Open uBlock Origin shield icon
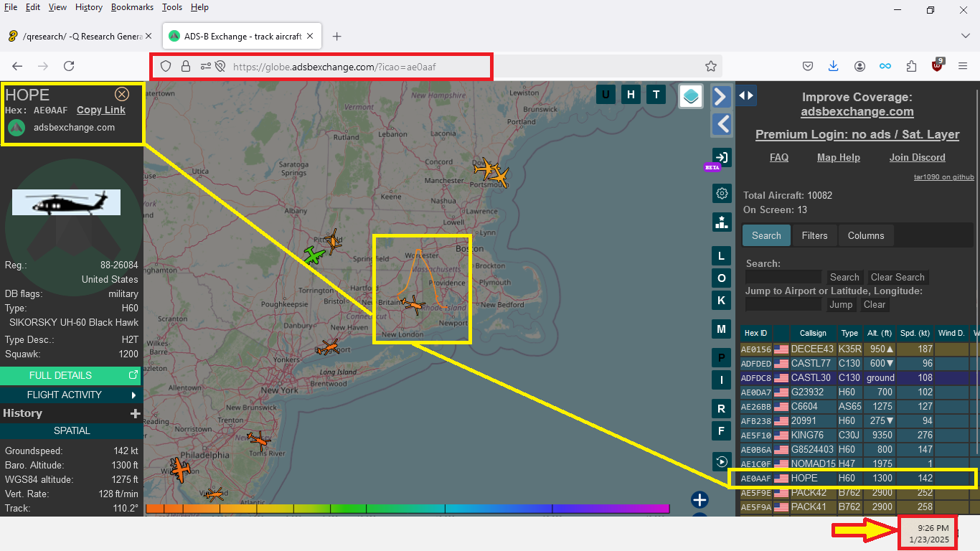 click(x=938, y=65)
